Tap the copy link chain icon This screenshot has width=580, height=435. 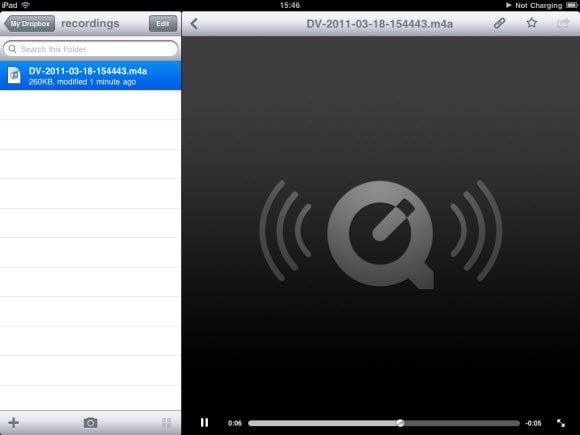click(x=499, y=23)
